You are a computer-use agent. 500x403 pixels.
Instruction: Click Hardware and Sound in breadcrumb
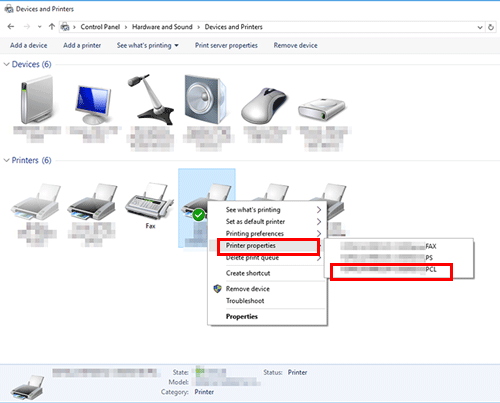(x=162, y=27)
